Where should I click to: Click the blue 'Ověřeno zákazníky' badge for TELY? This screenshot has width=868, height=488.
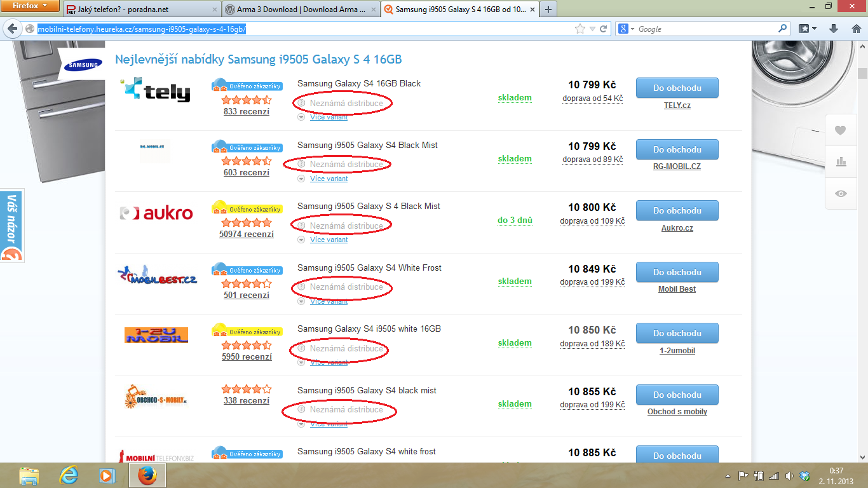pos(247,85)
